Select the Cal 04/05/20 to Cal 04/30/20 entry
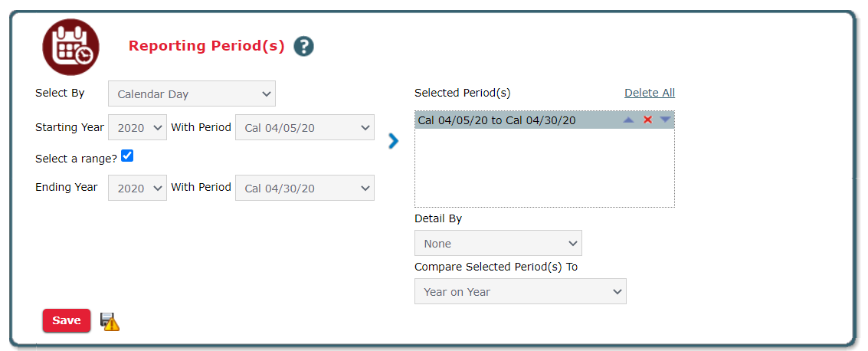The height and width of the screenshot is (351, 868). coord(496,120)
